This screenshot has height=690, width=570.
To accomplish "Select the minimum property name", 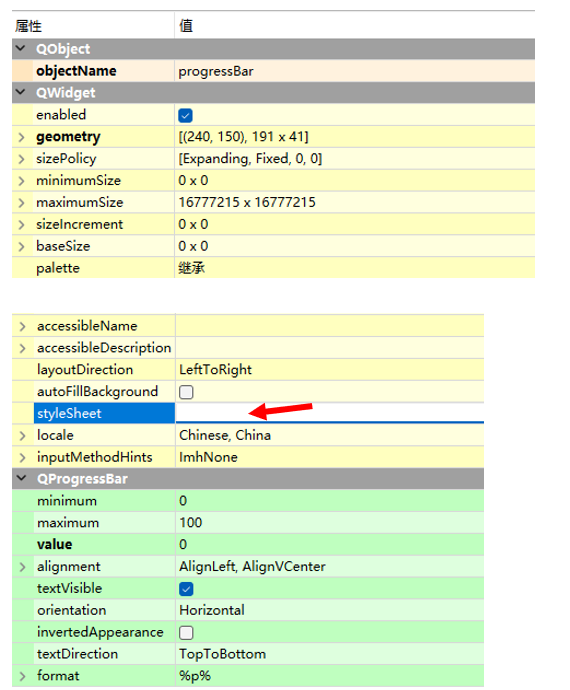I will pyautogui.click(x=67, y=501).
